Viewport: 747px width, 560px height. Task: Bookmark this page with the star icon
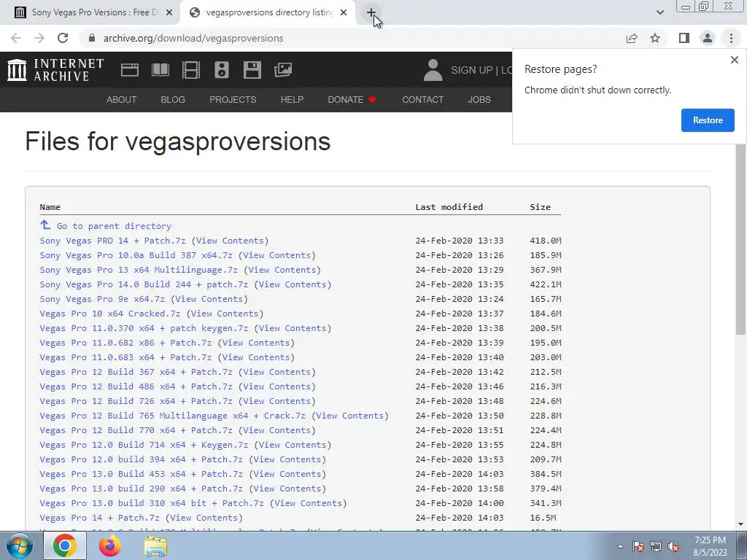click(655, 38)
